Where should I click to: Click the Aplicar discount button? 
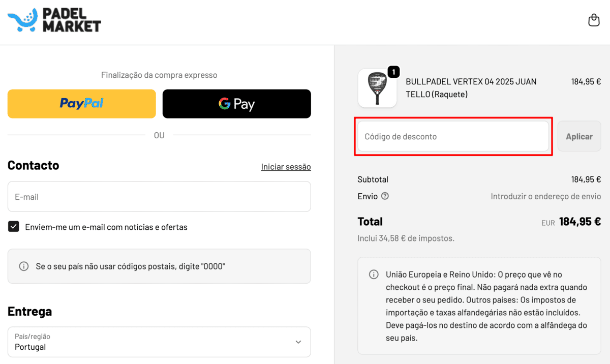579,136
